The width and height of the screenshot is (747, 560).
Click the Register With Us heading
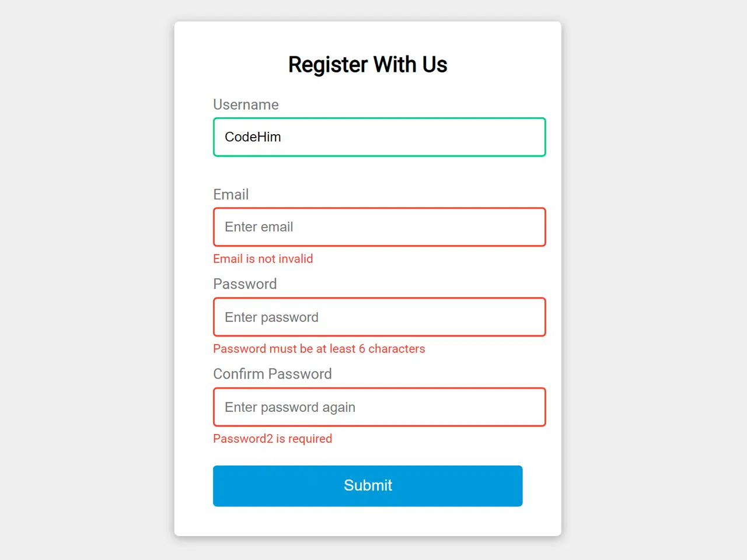tap(367, 64)
